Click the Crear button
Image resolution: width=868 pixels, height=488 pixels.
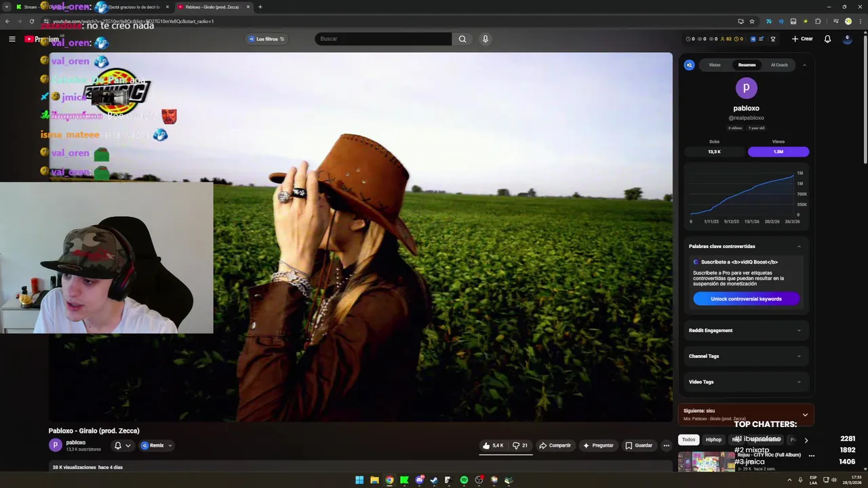[802, 39]
